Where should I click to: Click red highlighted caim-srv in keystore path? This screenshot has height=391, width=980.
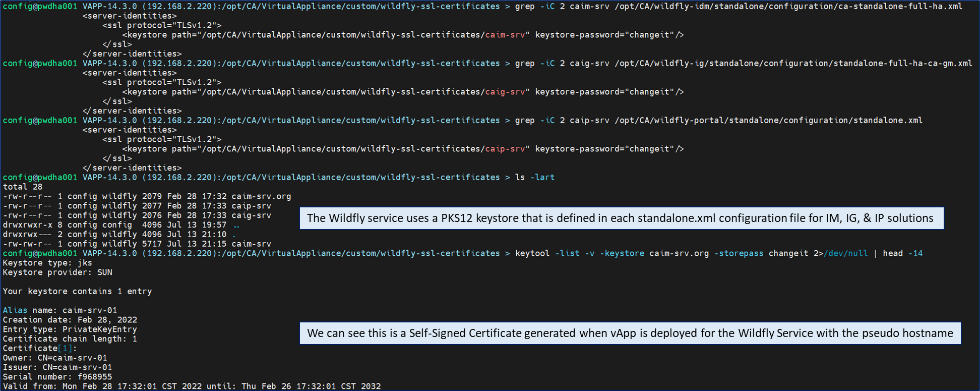(505, 35)
